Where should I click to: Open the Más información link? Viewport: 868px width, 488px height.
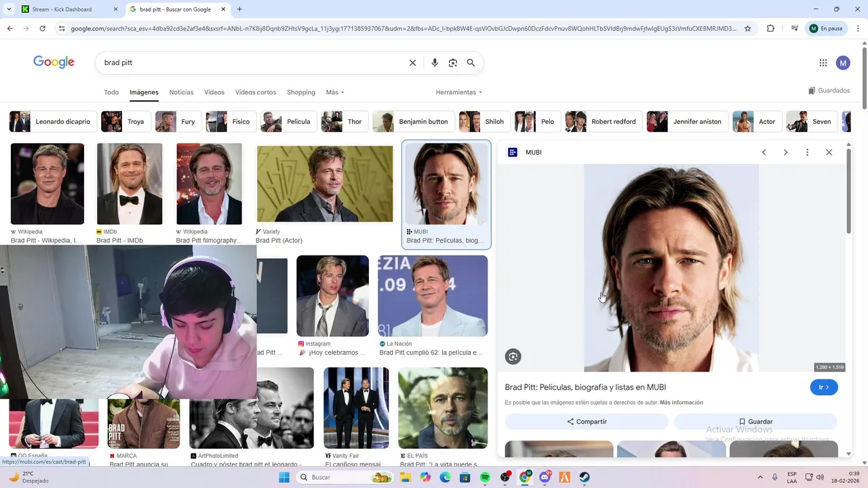(x=681, y=403)
